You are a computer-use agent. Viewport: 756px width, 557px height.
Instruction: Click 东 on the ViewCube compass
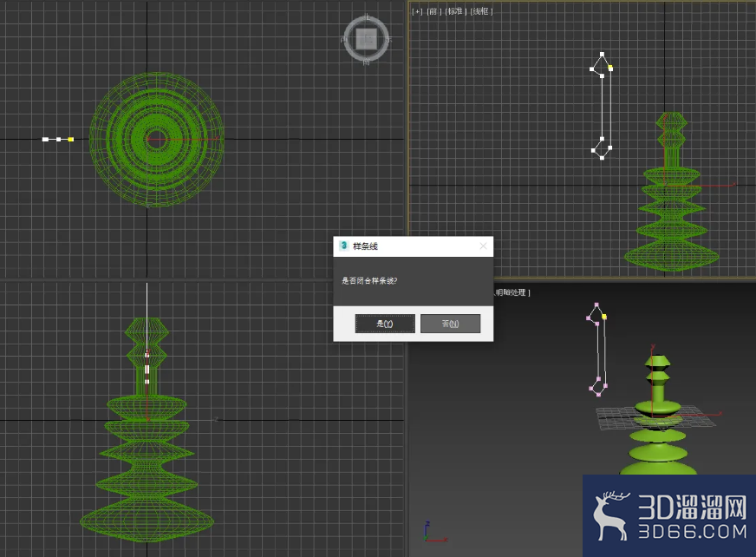pos(388,40)
